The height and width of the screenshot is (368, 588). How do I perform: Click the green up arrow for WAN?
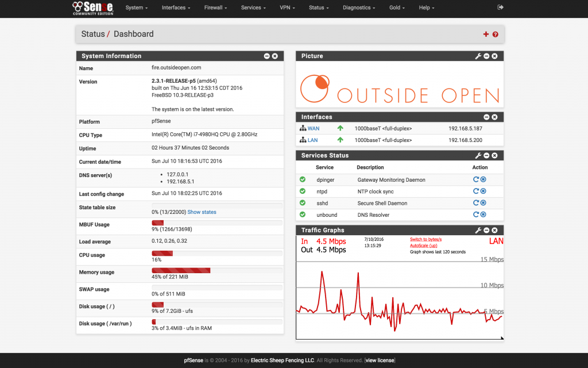tap(340, 128)
